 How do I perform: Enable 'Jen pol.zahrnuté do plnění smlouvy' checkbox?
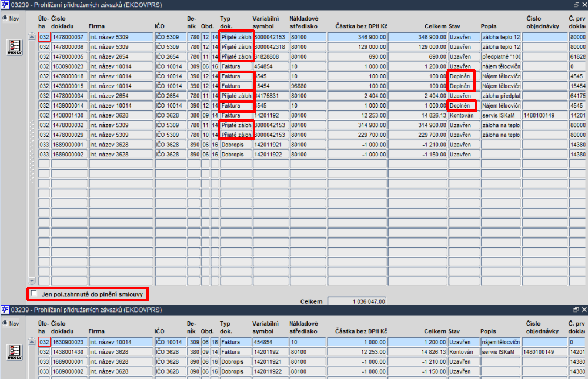pyautogui.click(x=34, y=294)
